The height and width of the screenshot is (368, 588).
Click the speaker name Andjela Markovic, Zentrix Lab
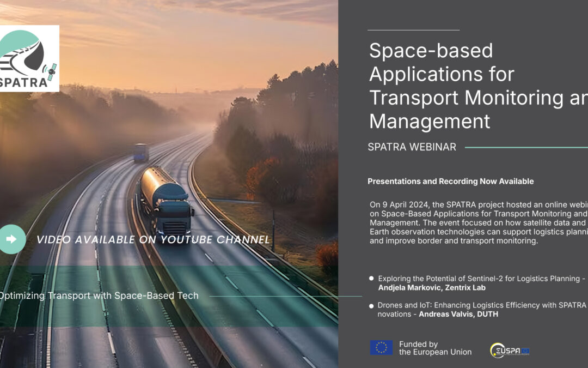pyautogui.click(x=432, y=288)
